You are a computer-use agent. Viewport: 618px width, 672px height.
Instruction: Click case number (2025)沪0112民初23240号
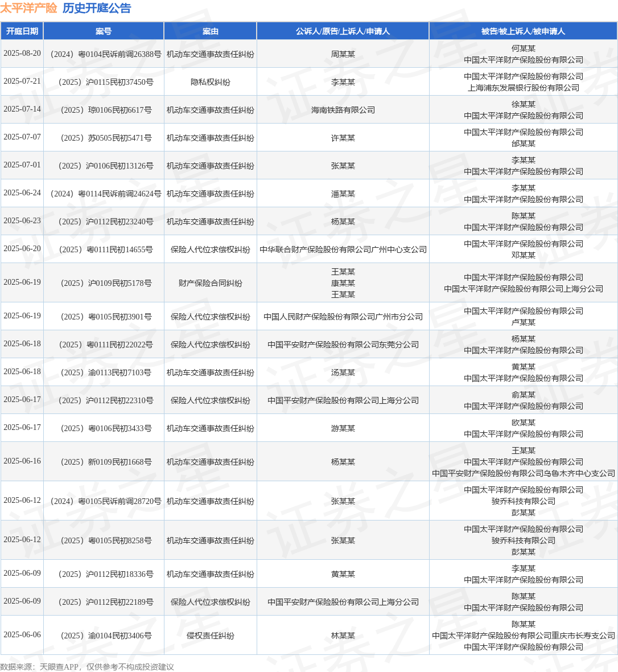tap(105, 222)
